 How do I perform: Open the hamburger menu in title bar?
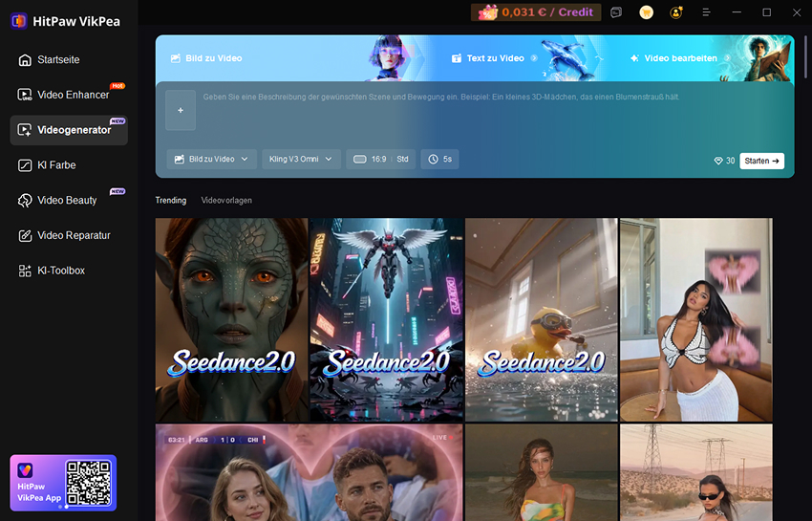tap(706, 12)
